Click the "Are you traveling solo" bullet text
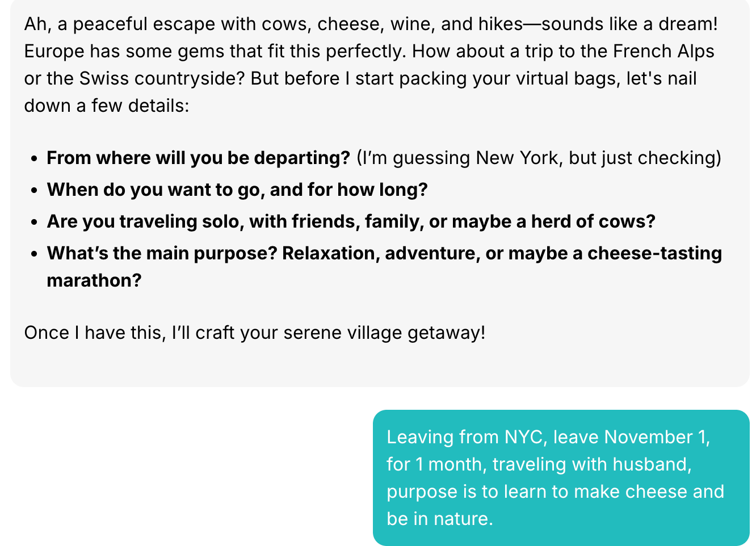The image size is (756, 546). pyautogui.click(x=350, y=221)
